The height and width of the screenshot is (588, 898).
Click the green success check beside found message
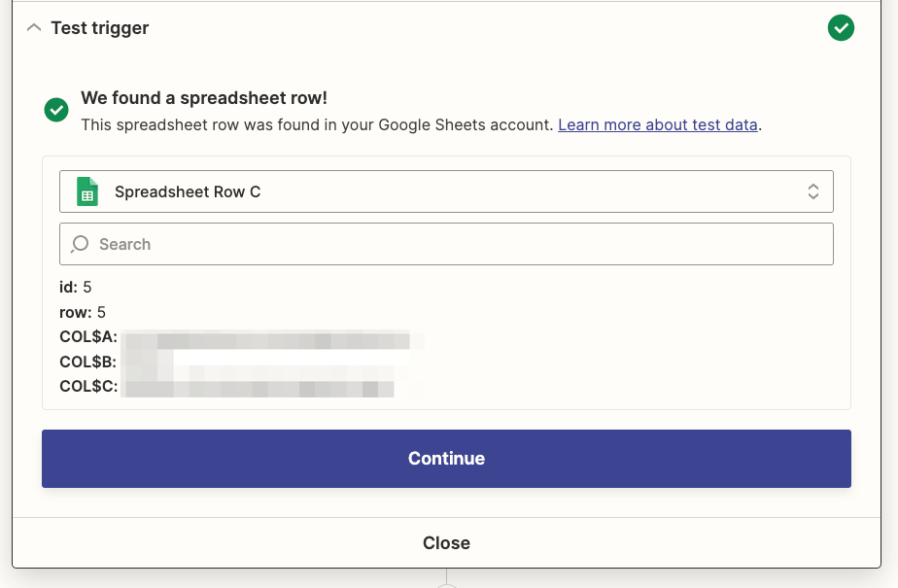click(56, 110)
